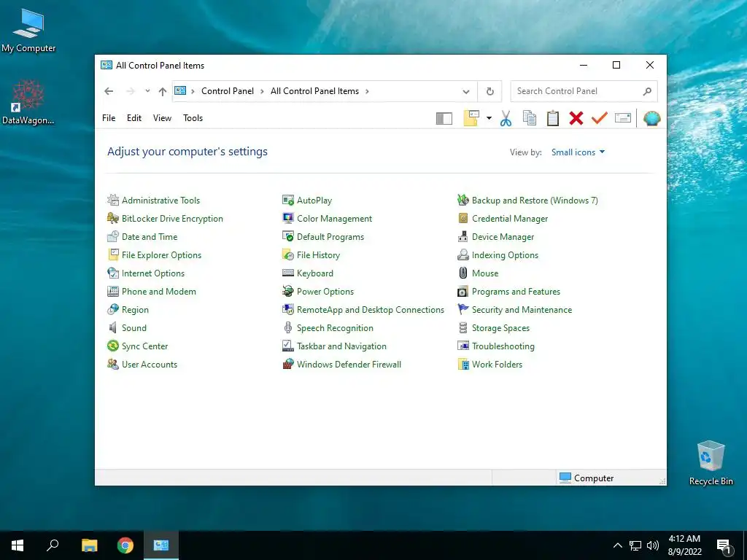Refresh the Control Panel view
Viewport: 747px width, 560px height.
tap(489, 91)
